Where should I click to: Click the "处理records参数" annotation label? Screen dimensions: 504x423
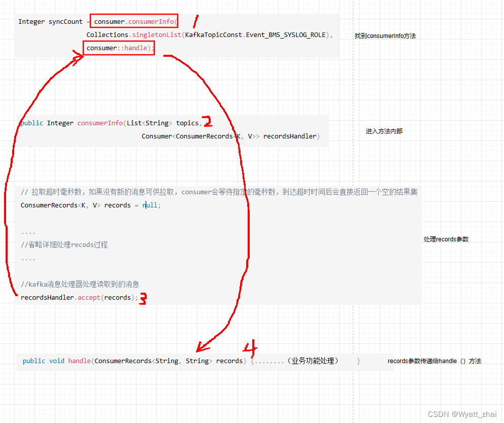point(446,239)
